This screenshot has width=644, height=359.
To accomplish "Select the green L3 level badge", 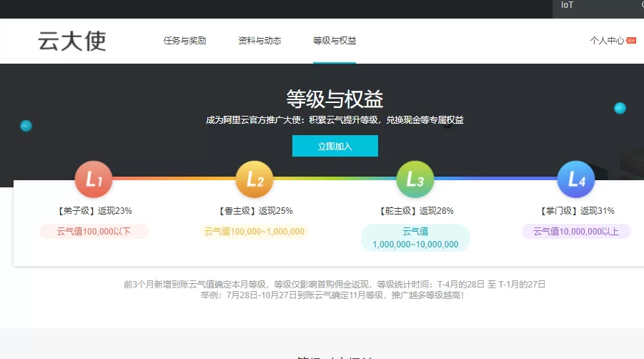I will (415, 179).
